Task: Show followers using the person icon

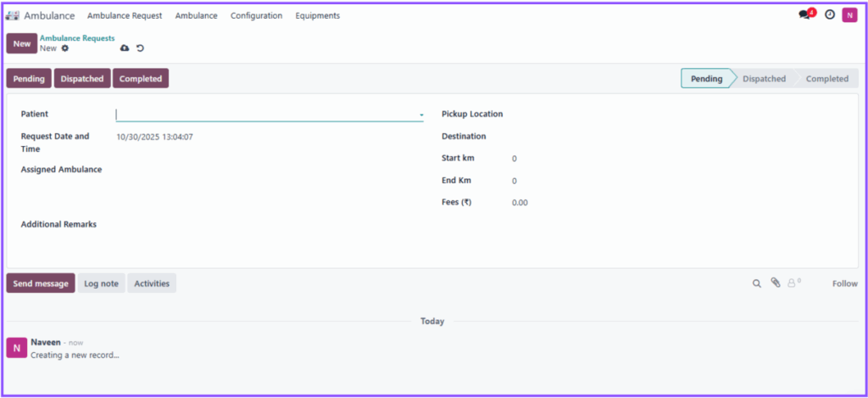Action: point(793,283)
